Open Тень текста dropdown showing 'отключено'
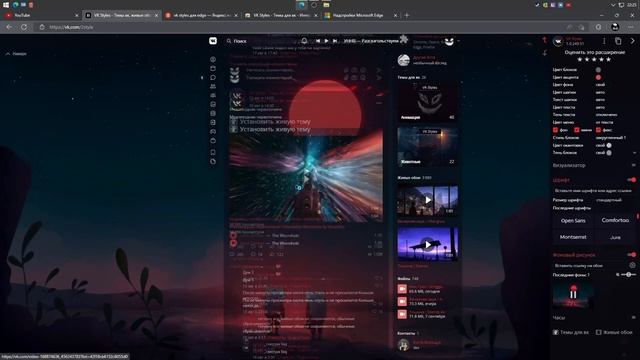The image size is (640, 360). [x=607, y=115]
